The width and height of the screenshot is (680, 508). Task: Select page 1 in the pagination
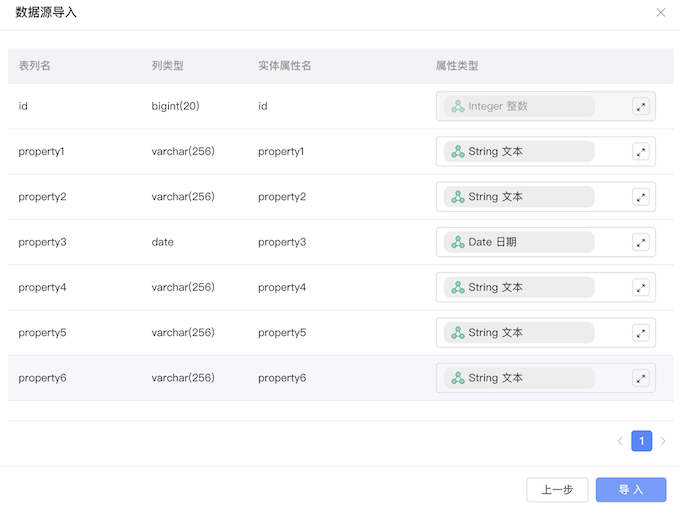pyautogui.click(x=641, y=441)
